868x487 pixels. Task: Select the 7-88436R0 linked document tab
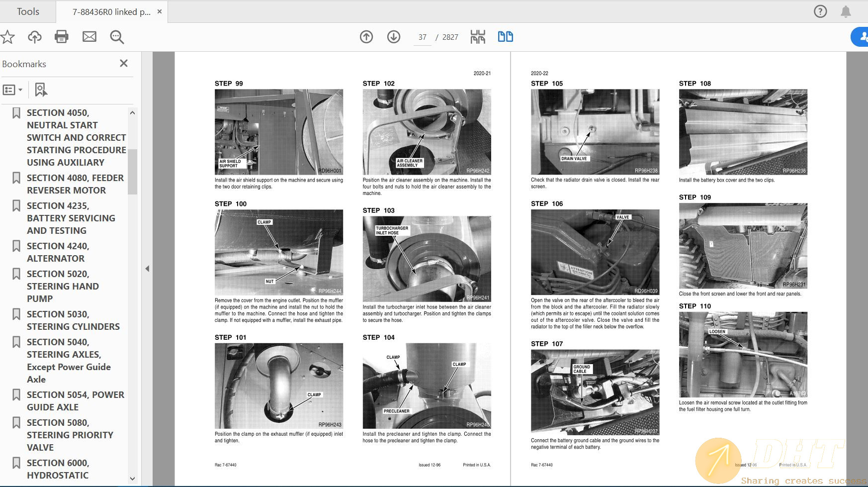coord(111,12)
